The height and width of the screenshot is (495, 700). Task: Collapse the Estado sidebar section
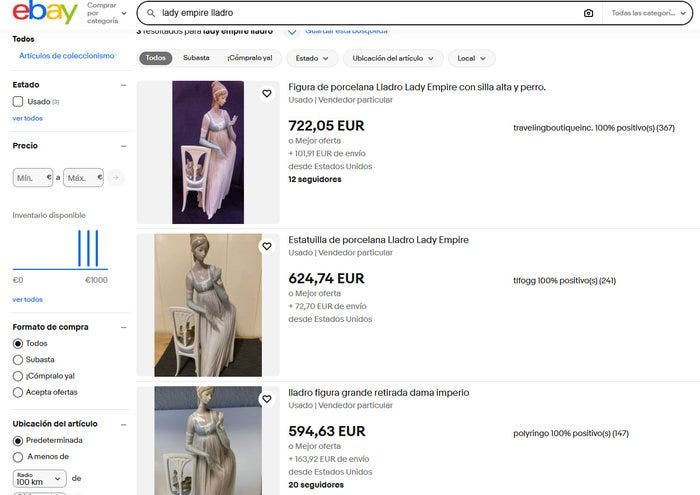124,85
